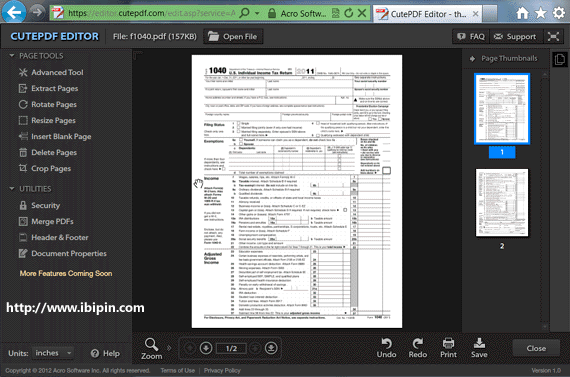Choose the Crop Pages tool
Screen dimensions: 570x377
click(45, 168)
